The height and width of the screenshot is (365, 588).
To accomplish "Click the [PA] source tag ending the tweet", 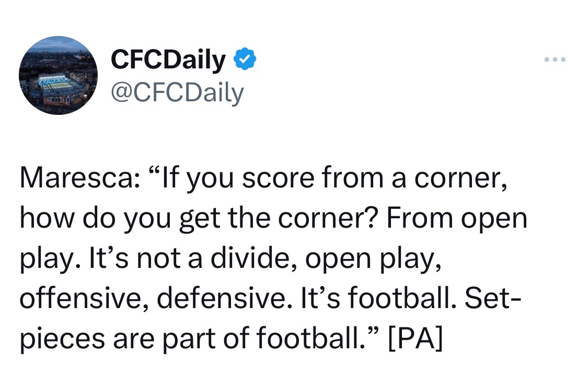I will [x=416, y=339].
